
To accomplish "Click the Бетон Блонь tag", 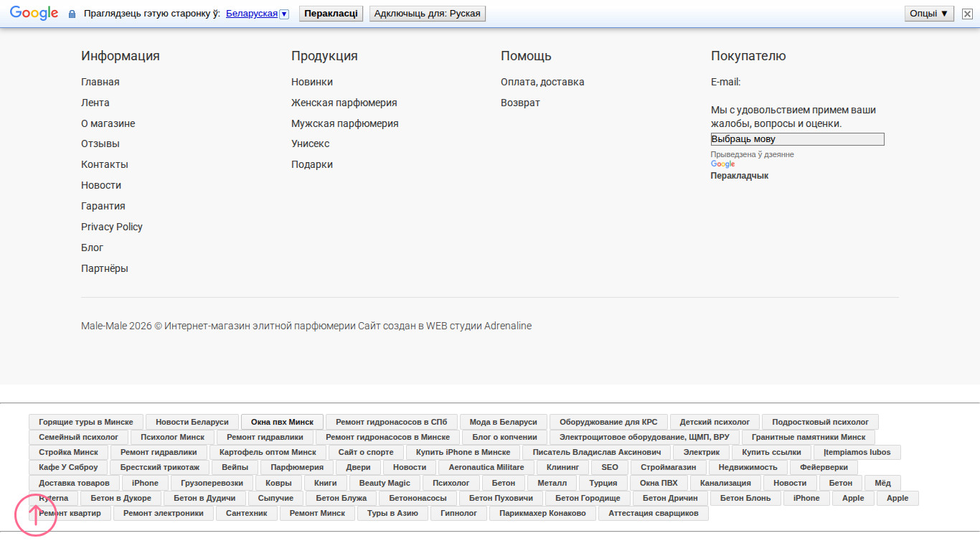I will [745, 498].
